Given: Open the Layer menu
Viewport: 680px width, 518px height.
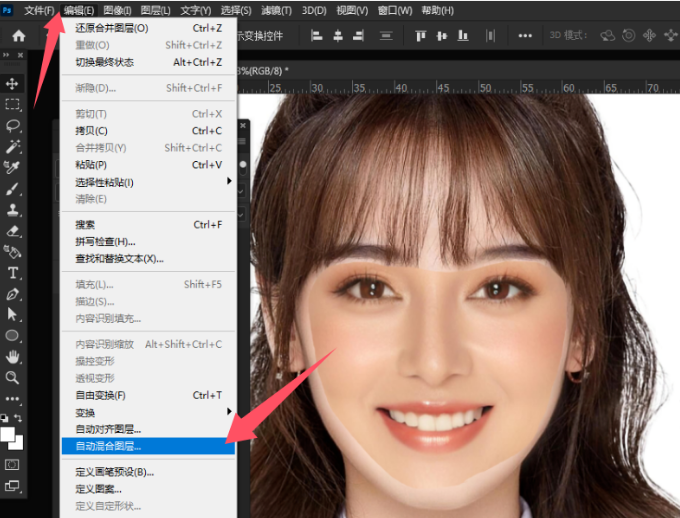Looking at the screenshot, I should (x=156, y=10).
